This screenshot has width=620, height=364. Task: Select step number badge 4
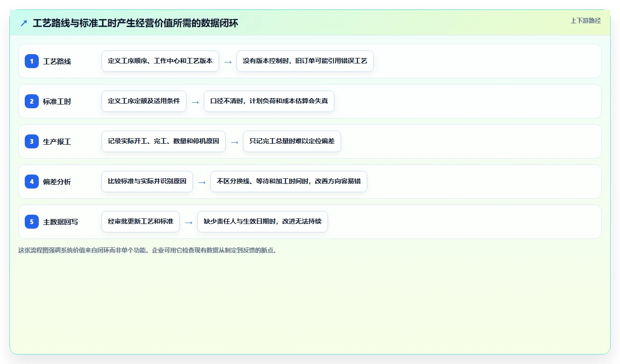pyautogui.click(x=32, y=182)
